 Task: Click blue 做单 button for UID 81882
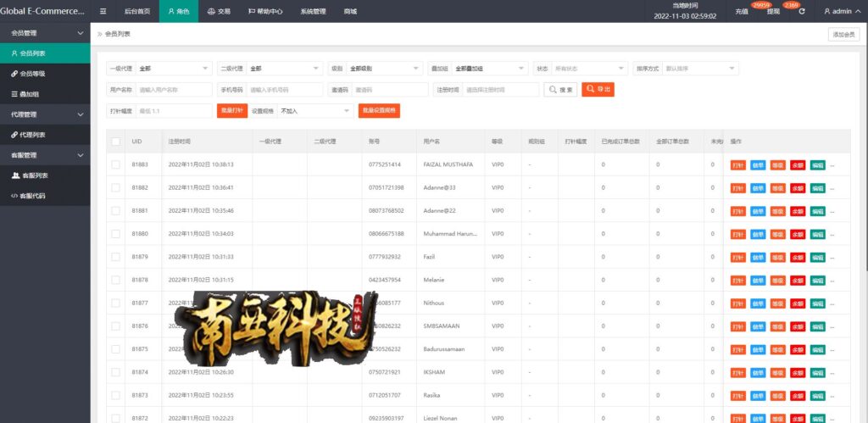pyautogui.click(x=758, y=188)
